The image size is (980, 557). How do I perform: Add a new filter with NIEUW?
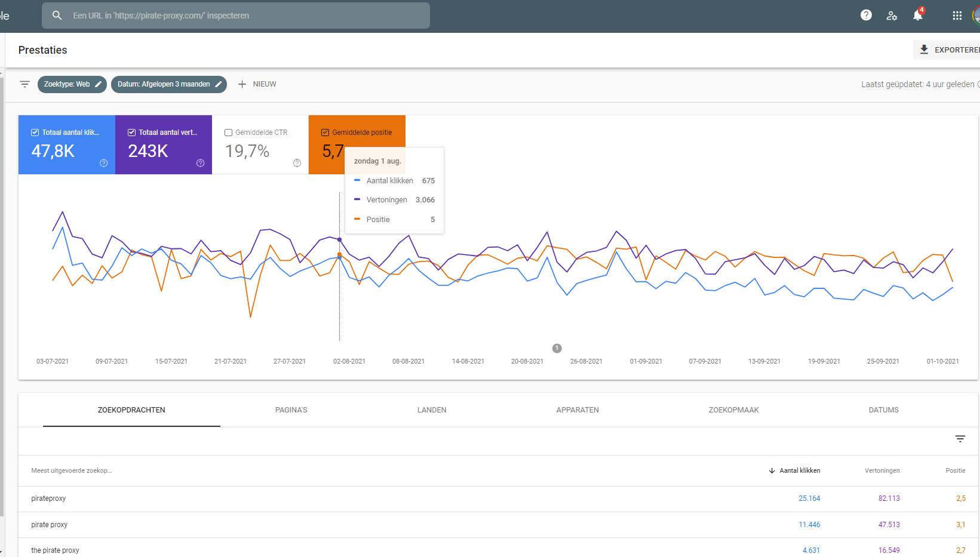[257, 84]
